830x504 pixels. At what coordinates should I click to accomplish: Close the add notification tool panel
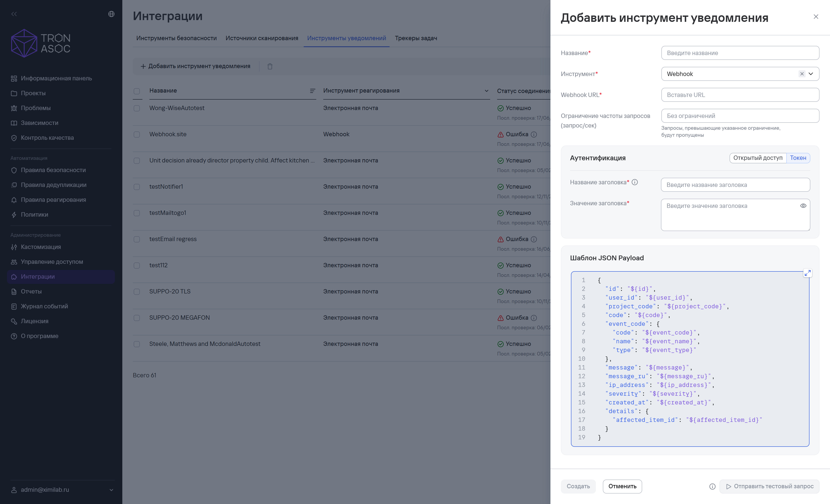(x=816, y=17)
